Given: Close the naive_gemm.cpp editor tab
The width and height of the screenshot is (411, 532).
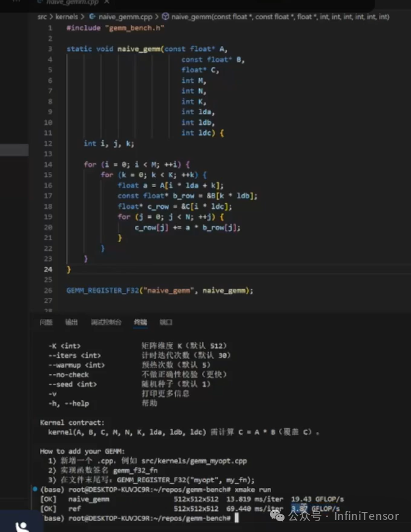Looking at the screenshot, I should tap(107, 2).
